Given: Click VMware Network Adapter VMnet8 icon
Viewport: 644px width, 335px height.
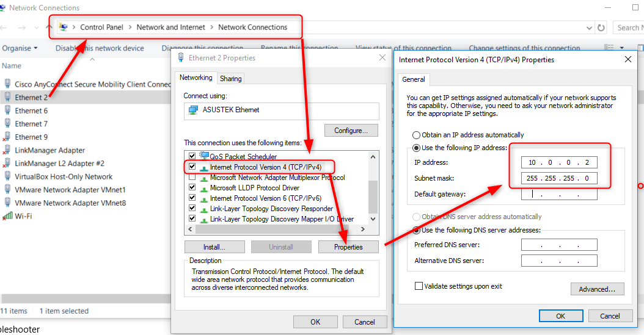Looking at the screenshot, I should [x=7, y=203].
